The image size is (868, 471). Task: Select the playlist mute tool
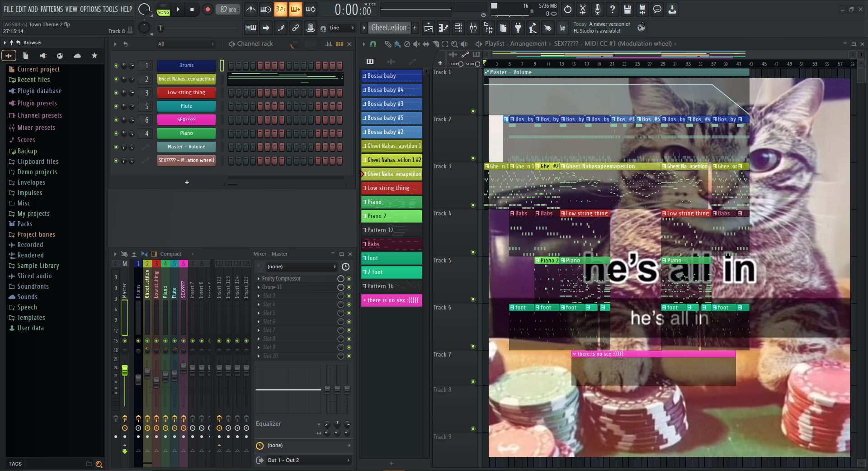[416, 44]
